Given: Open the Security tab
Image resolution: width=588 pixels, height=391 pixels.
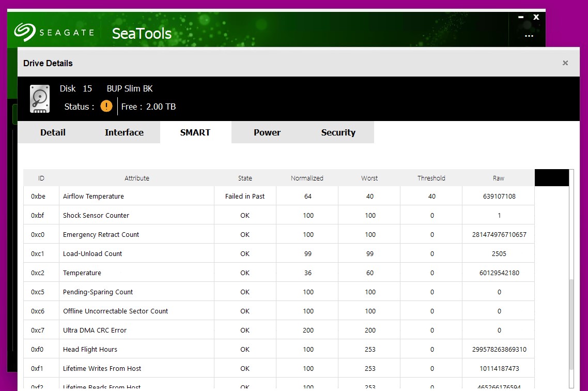Looking at the screenshot, I should [x=338, y=132].
